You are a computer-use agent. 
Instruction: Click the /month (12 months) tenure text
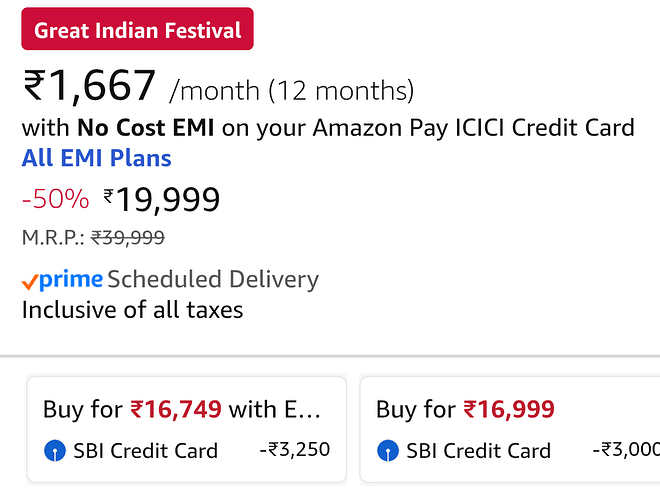click(x=292, y=91)
